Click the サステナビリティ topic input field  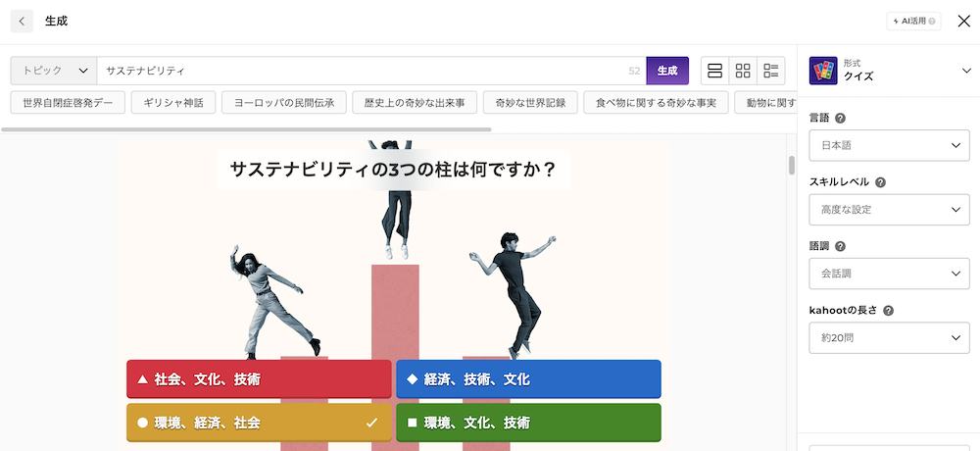pyautogui.click(x=371, y=71)
